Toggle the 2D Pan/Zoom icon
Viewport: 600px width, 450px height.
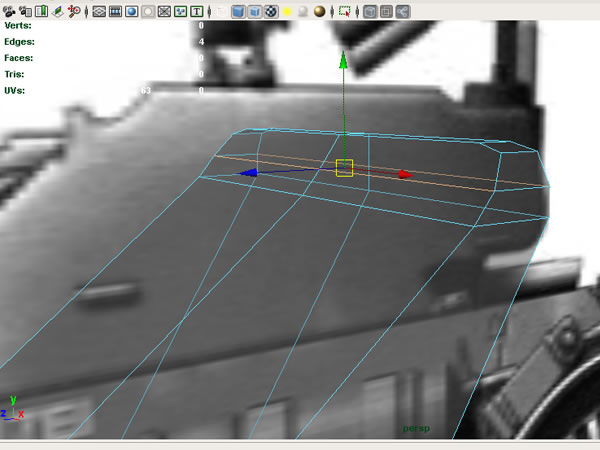74,11
